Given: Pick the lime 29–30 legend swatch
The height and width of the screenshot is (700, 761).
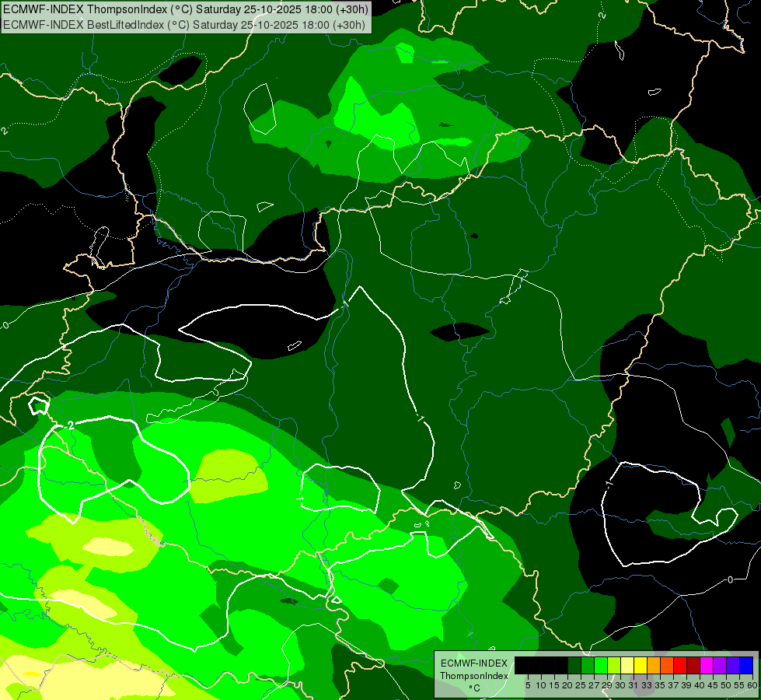Looking at the screenshot, I should [x=614, y=666].
